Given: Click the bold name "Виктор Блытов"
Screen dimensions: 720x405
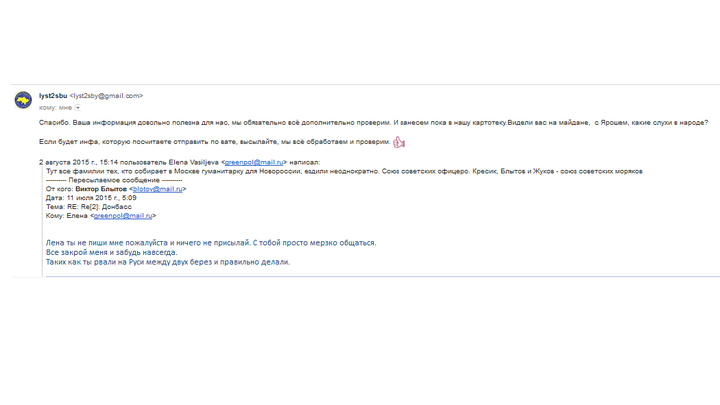Looking at the screenshot, I should (102, 189).
